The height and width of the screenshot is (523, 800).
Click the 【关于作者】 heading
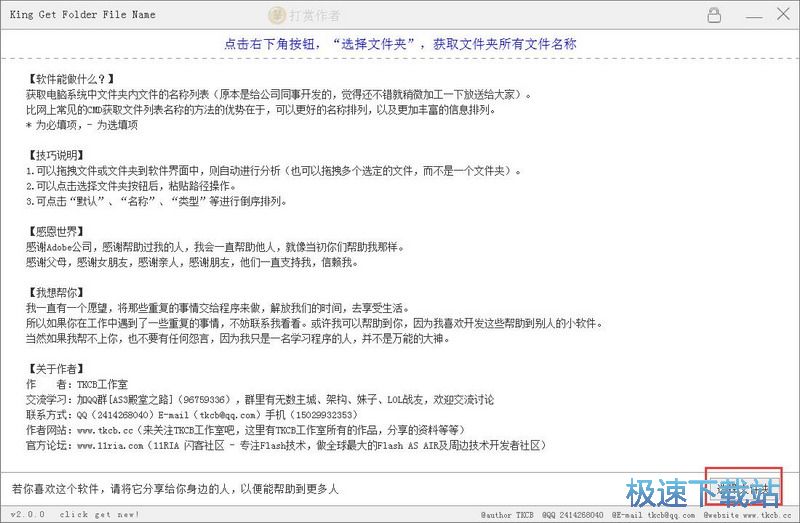point(55,369)
